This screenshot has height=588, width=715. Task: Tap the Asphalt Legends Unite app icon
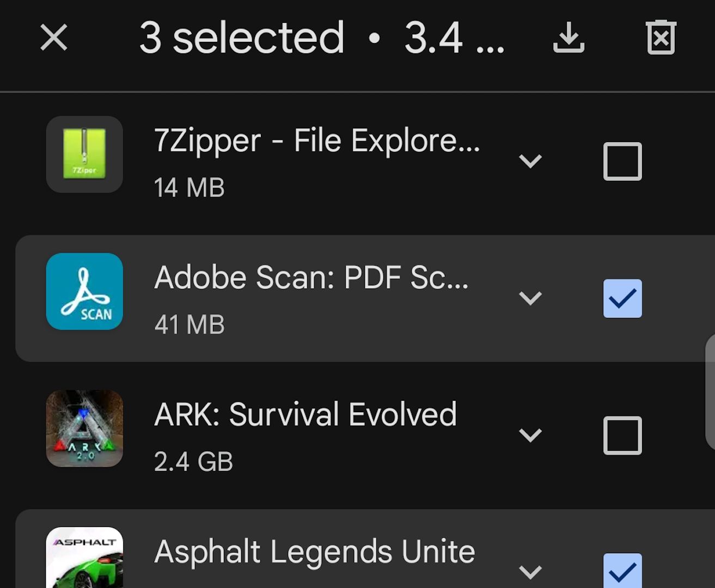(x=84, y=558)
